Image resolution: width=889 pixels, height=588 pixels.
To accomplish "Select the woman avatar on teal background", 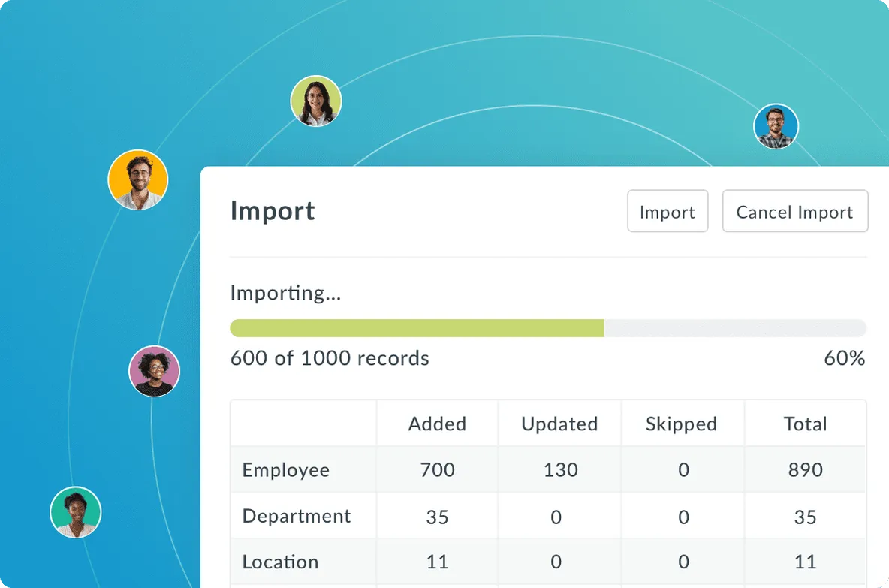I will tap(75, 512).
